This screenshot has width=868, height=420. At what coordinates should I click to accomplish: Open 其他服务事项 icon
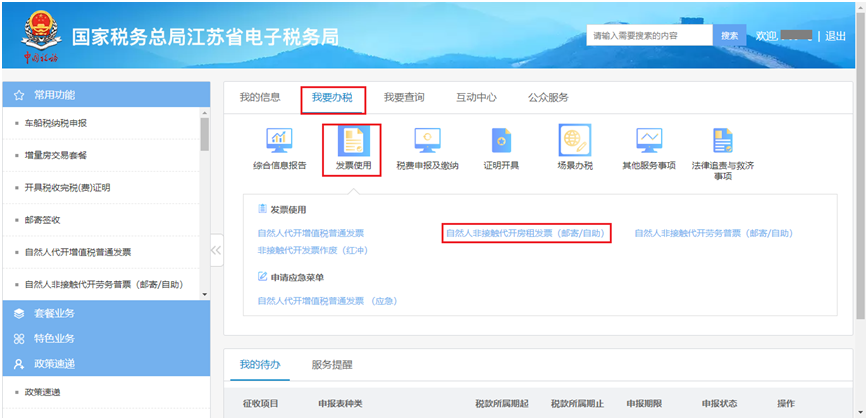click(x=649, y=141)
